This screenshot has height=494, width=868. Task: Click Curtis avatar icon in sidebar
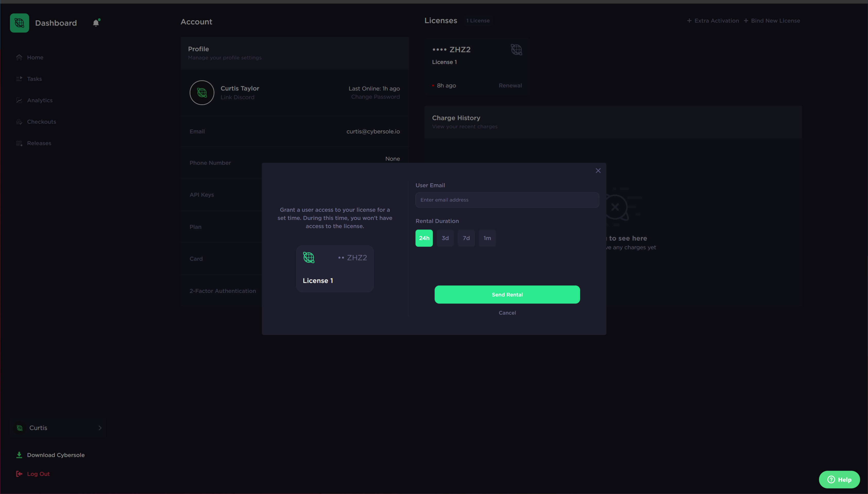tap(20, 428)
